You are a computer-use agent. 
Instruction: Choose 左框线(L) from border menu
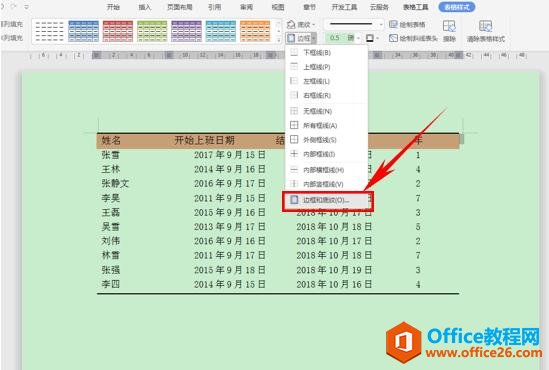pyautogui.click(x=326, y=81)
